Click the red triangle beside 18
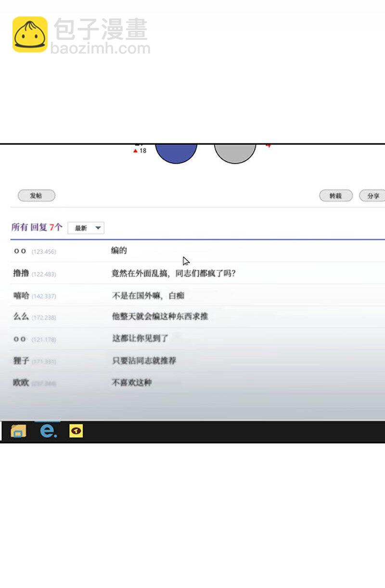The image size is (385, 588). coord(135,151)
